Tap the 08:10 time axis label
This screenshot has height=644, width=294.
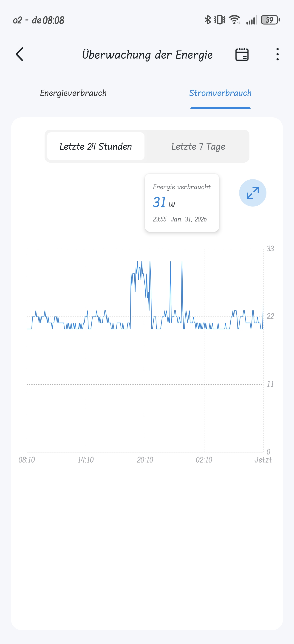click(x=27, y=460)
